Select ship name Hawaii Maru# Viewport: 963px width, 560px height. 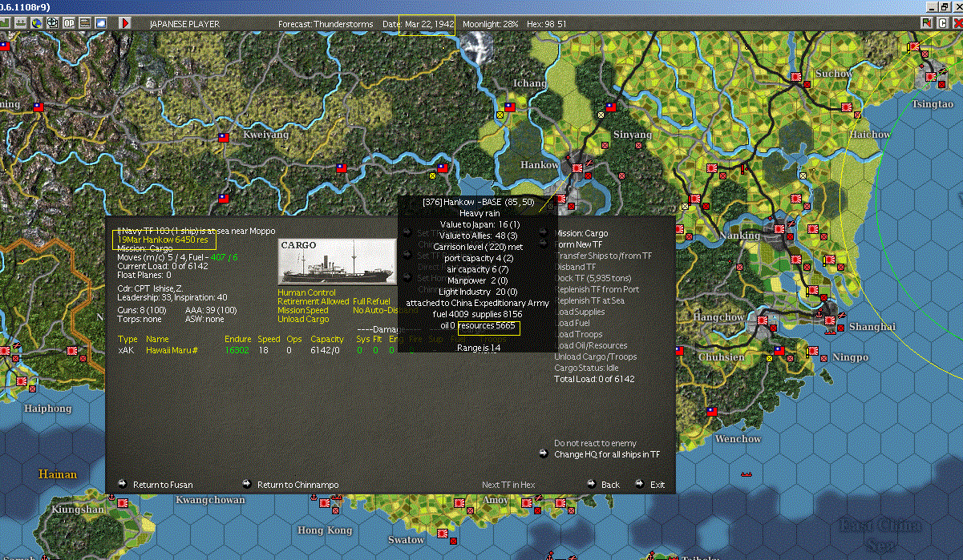pyautogui.click(x=172, y=351)
